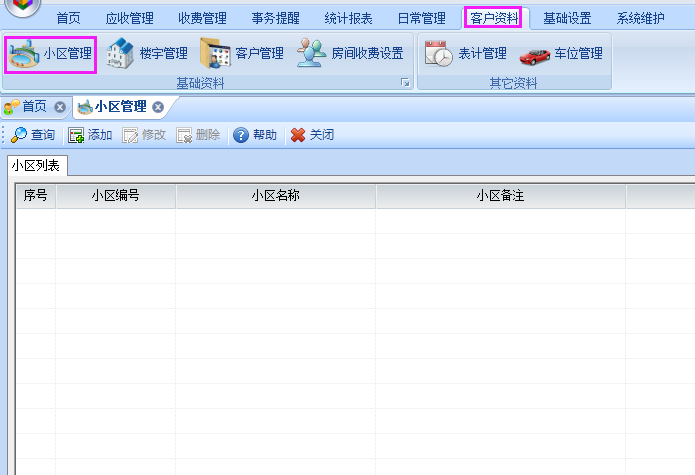Viewport: 695px width, 475px height.
Task: Switch to the 收费管理 ribbon tab
Action: pyautogui.click(x=202, y=18)
